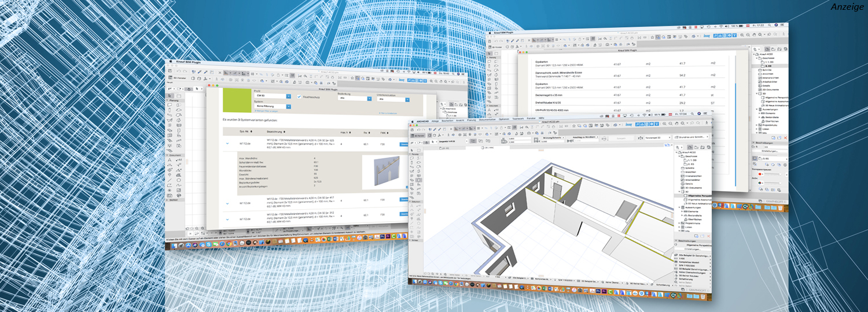Toggle the Feuerschutz checkbox
Viewport: 868px width, 312px height.
point(299,96)
